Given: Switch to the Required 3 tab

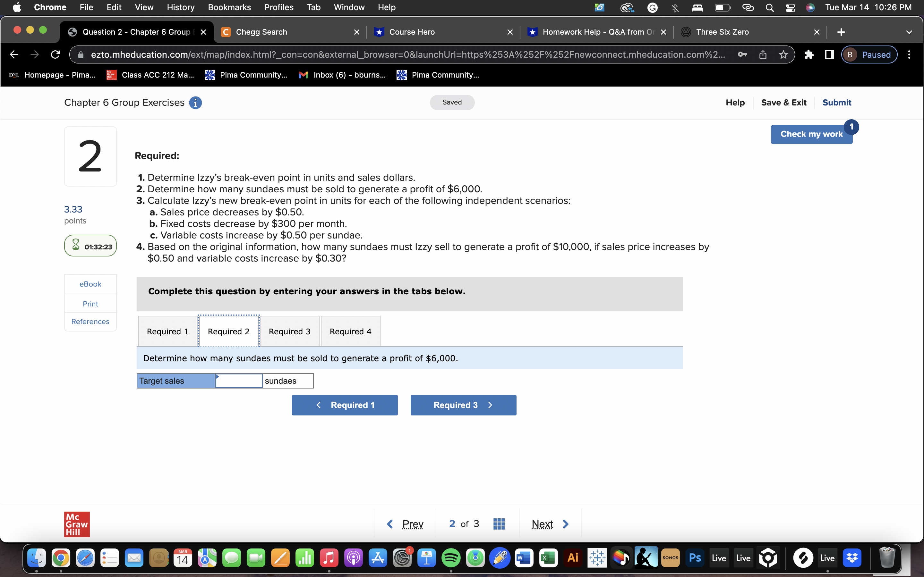Looking at the screenshot, I should 289,331.
